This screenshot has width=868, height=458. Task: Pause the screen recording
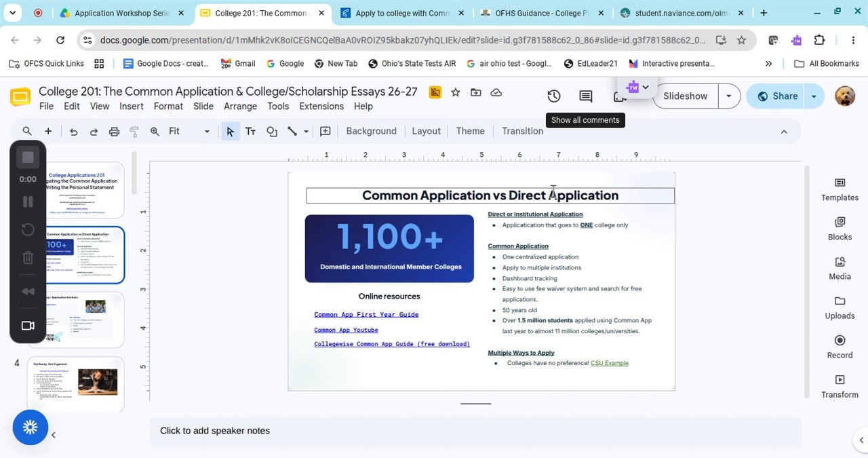(x=28, y=202)
